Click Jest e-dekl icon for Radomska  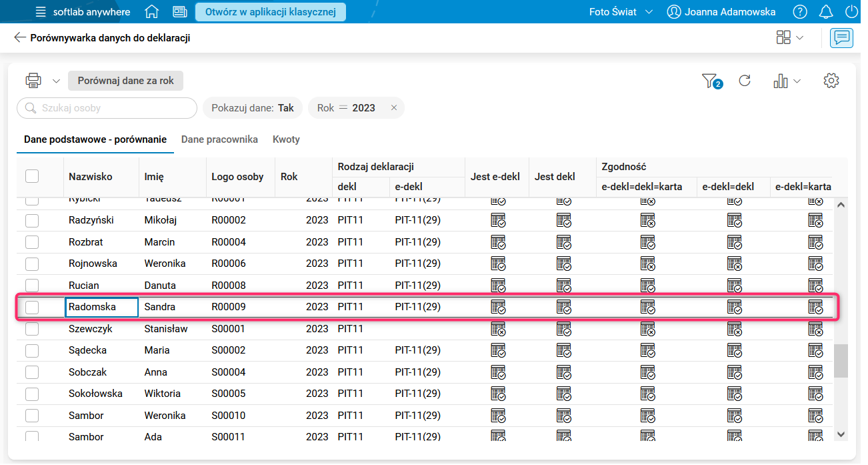coord(498,307)
